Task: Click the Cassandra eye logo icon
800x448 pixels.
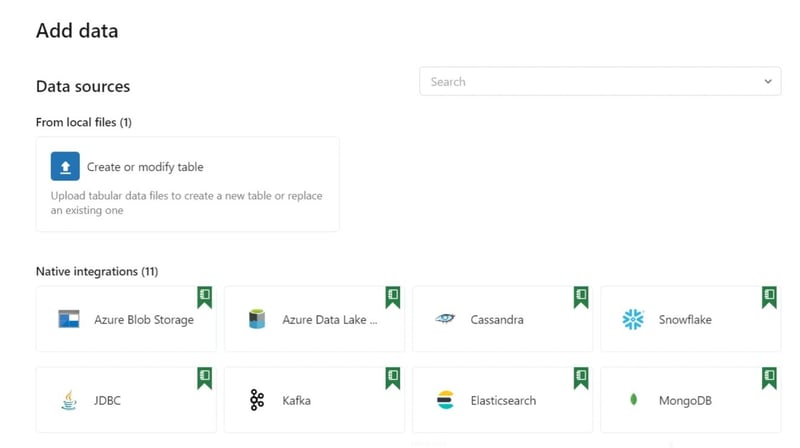Action: [445, 320]
